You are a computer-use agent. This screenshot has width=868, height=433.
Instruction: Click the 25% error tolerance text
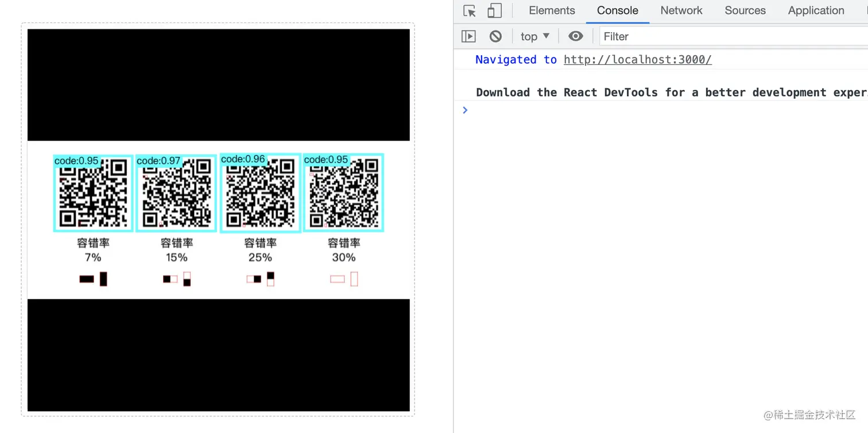pos(260,257)
